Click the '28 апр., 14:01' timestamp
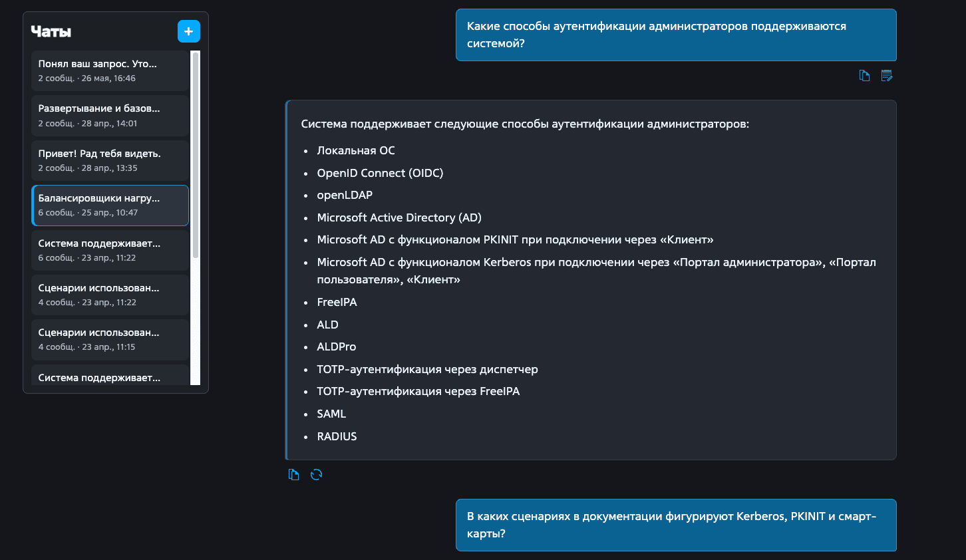 pyautogui.click(x=109, y=124)
